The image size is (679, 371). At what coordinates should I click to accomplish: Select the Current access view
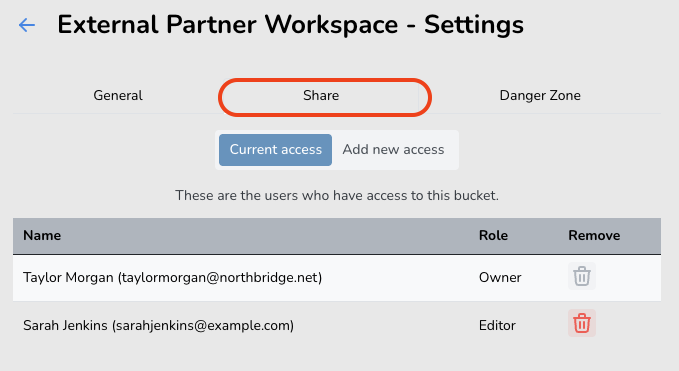[275, 150]
